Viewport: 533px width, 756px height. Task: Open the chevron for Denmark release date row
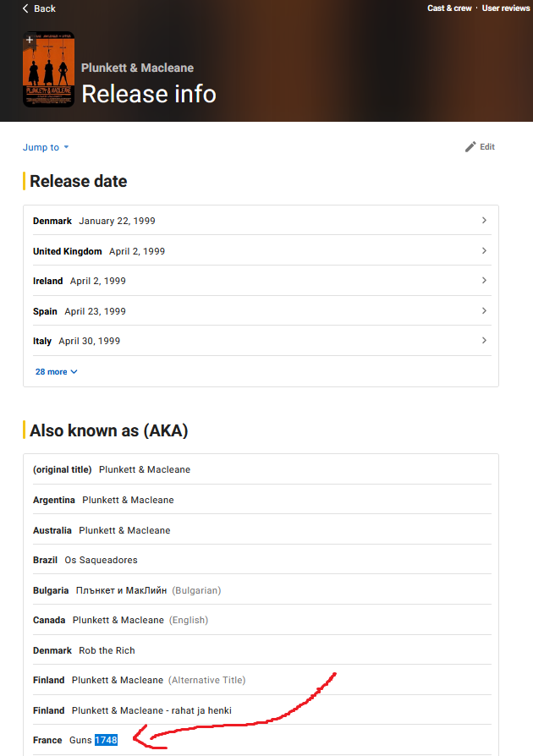click(484, 221)
